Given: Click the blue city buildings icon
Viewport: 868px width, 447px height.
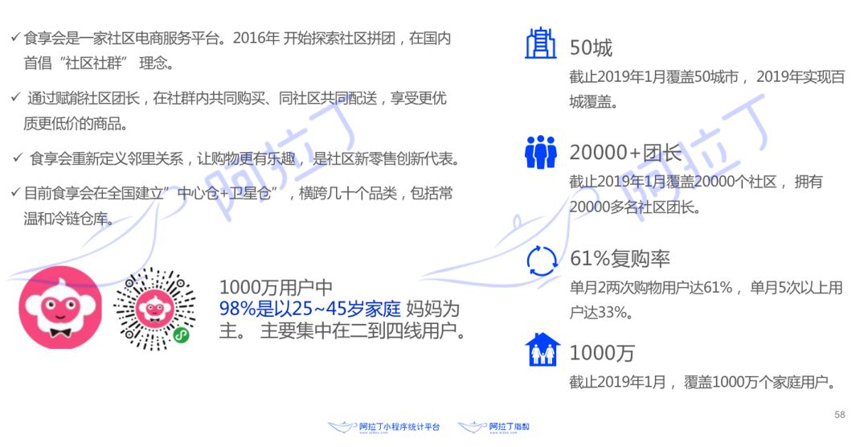Looking at the screenshot, I should (x=540, y=43).
